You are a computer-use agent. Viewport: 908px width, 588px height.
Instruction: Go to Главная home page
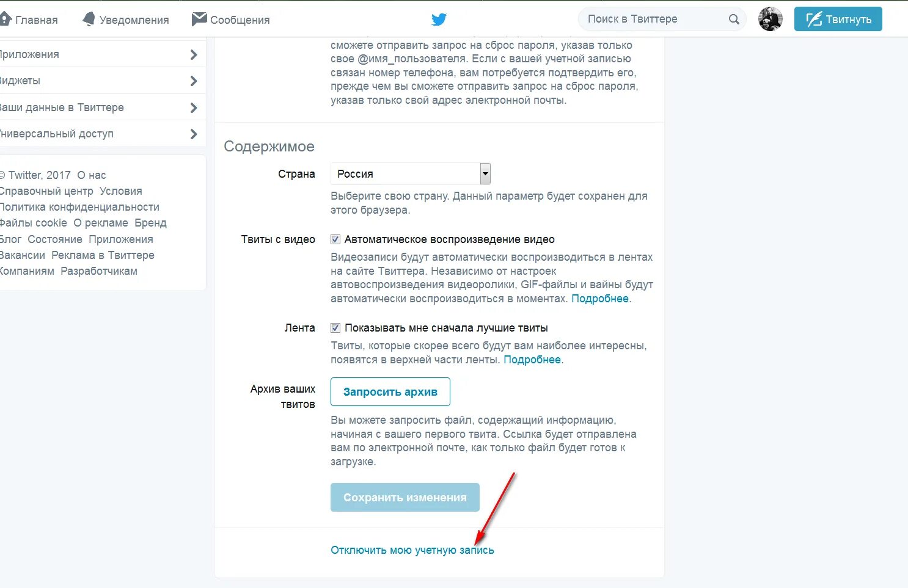29,20
